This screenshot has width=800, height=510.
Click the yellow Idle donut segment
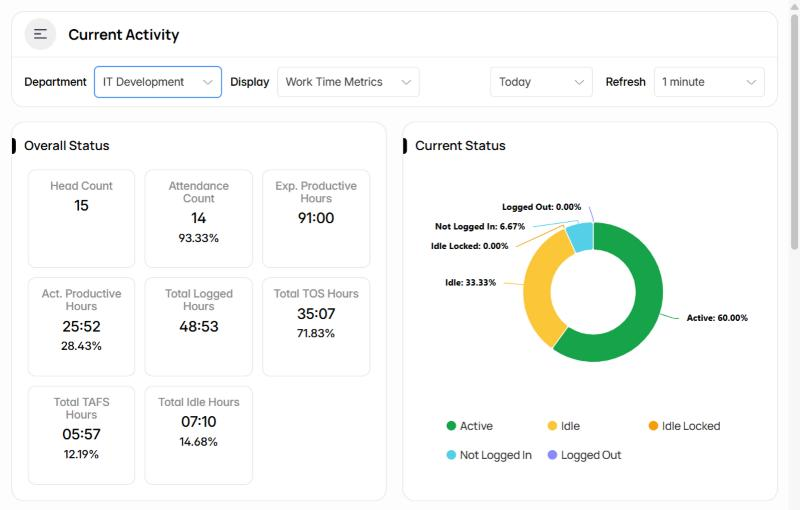[x=542, y=288]
